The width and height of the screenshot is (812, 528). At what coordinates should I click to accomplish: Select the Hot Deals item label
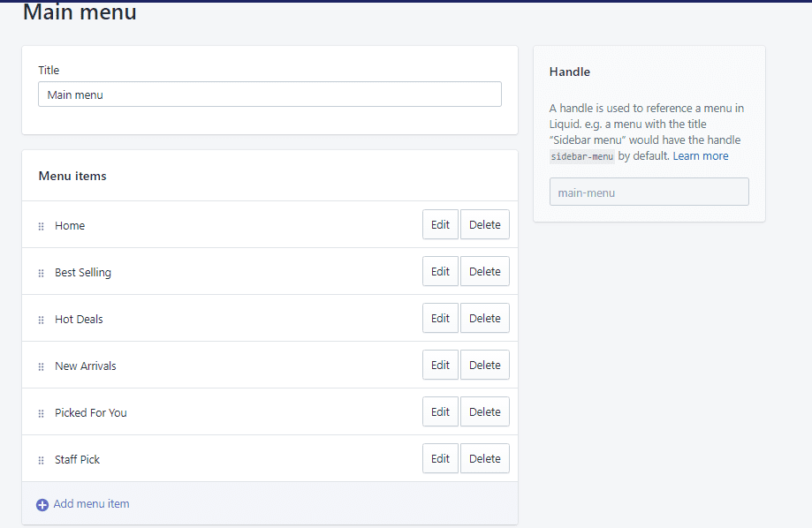click(79, 320)
